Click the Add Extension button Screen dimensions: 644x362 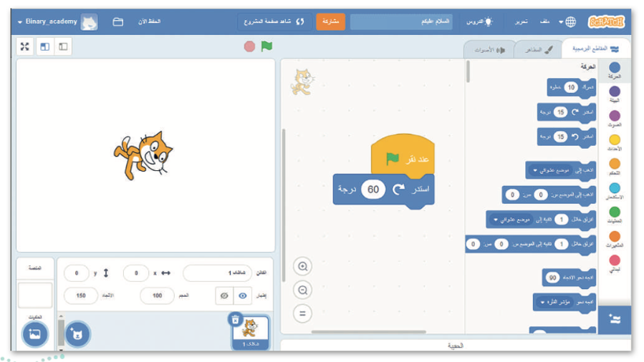coord(615,319)
